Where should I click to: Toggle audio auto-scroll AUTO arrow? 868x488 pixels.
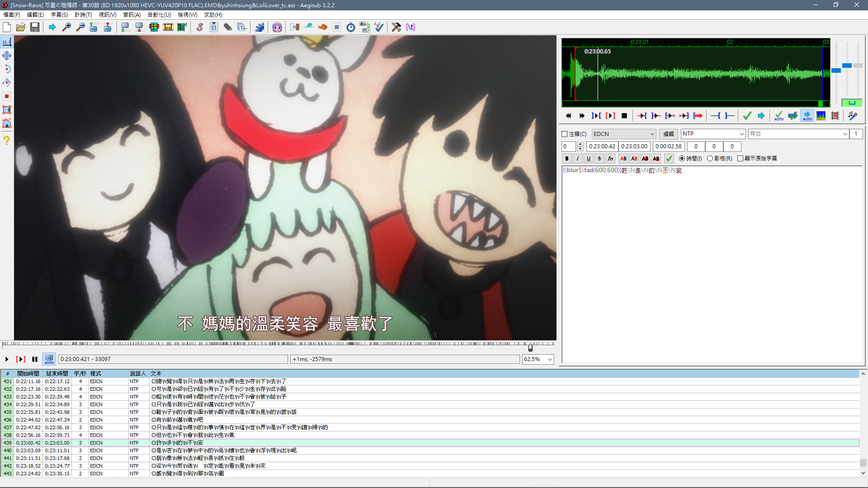[807, 116]
